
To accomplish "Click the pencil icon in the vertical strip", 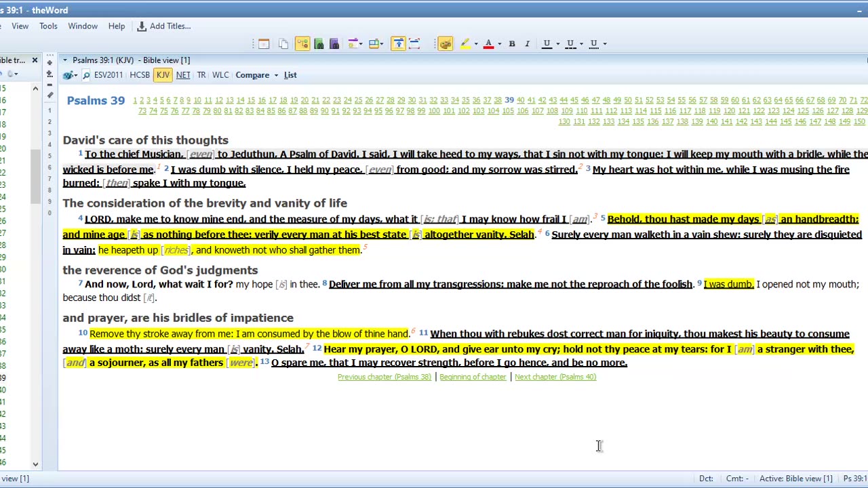I will [x=50, y=94].
